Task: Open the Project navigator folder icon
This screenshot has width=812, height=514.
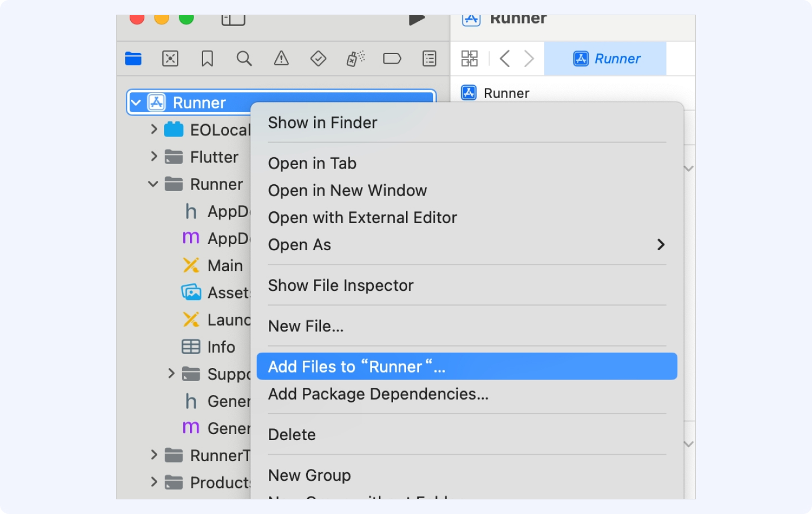Action: (x=134, y=59)
